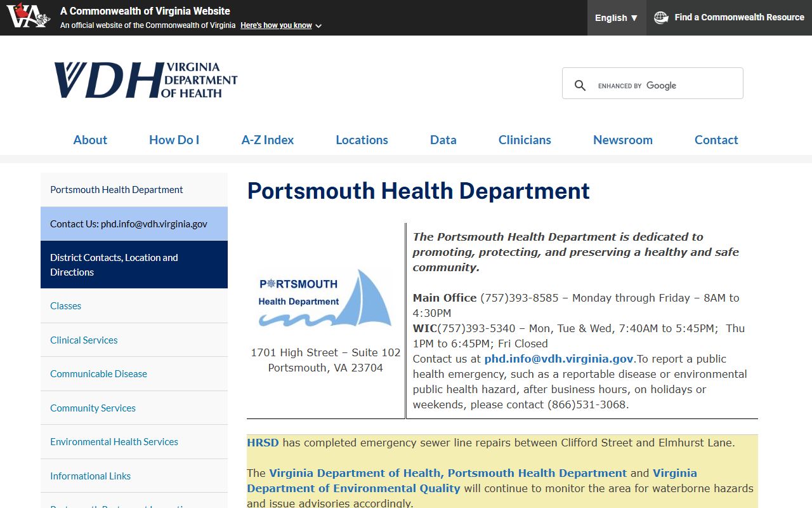Open the Clinical Services sidebar link
The width and height of the screenshot is (812, 508).
point(134,340)
